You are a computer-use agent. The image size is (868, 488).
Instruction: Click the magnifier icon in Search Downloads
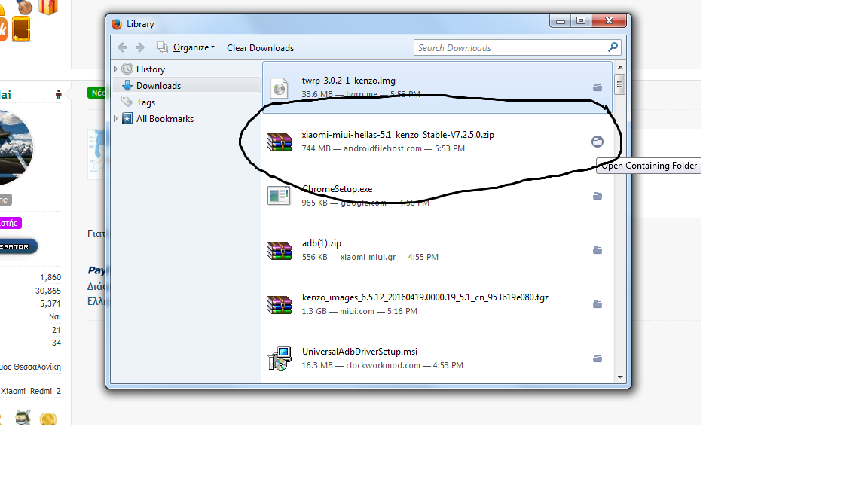pos(613,47)
